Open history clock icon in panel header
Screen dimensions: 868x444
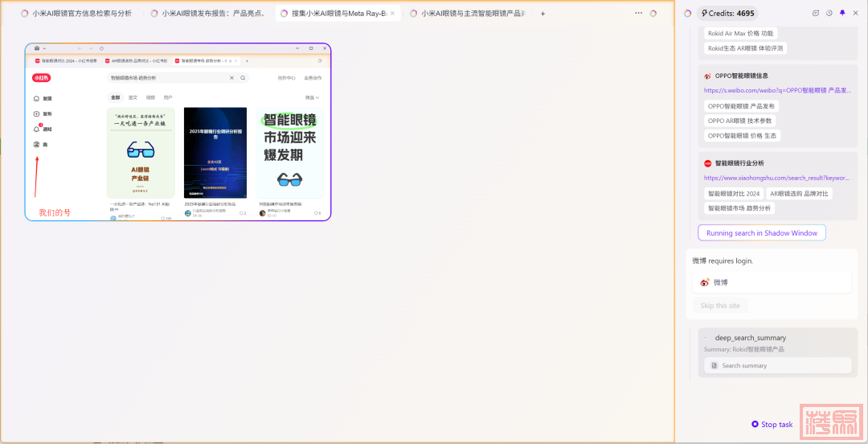(829, 13)
